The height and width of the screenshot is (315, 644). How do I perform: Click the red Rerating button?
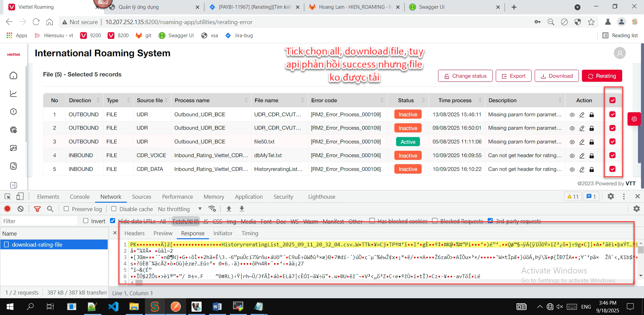click(x=602, y=76)
